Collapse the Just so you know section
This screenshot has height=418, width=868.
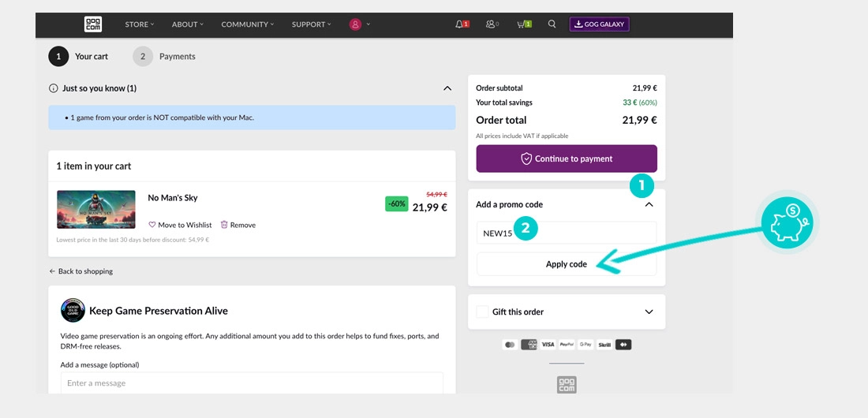pyautogui.click(x=447, y=88)
